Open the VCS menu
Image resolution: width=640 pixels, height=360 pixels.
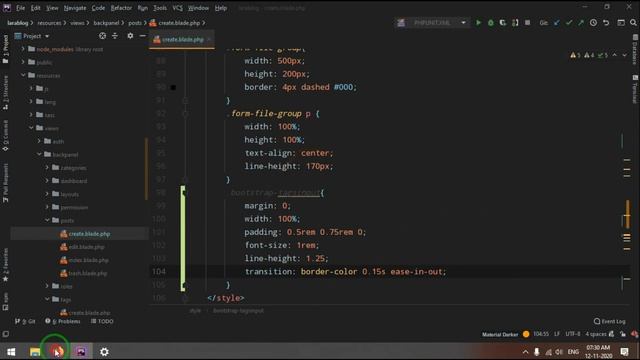(x=178, y=8)
